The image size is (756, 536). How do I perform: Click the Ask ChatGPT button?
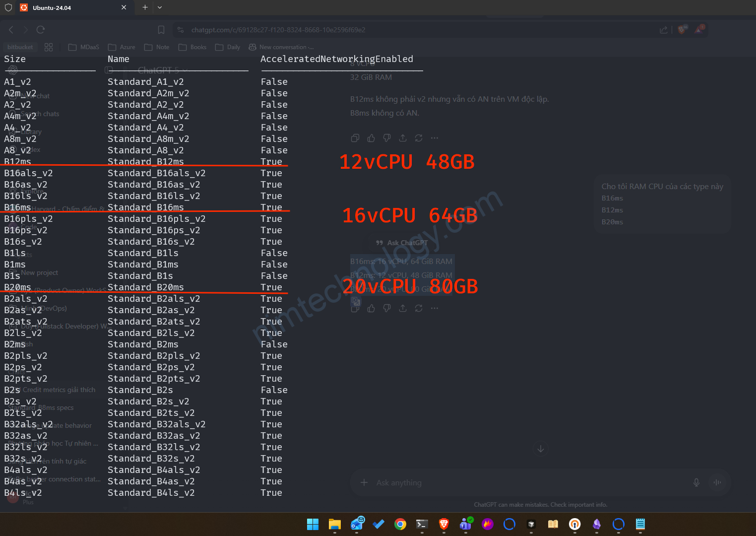coord(402,243)
